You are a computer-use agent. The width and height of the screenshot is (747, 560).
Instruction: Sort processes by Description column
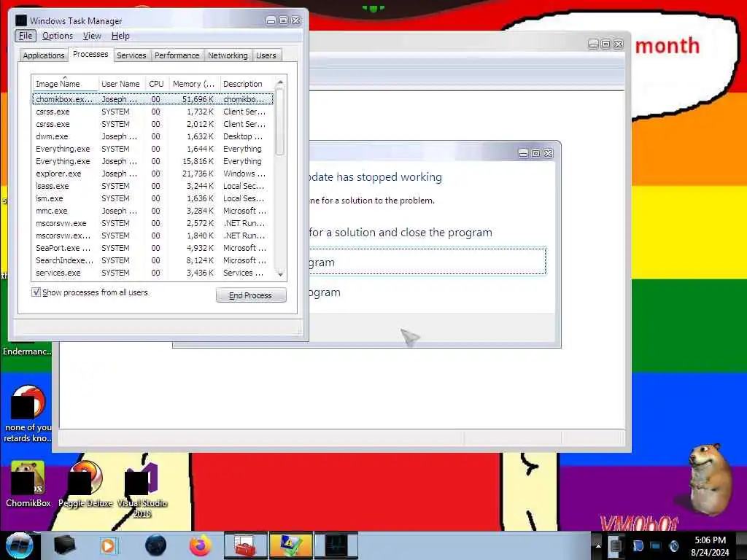(x=246, y=84)
